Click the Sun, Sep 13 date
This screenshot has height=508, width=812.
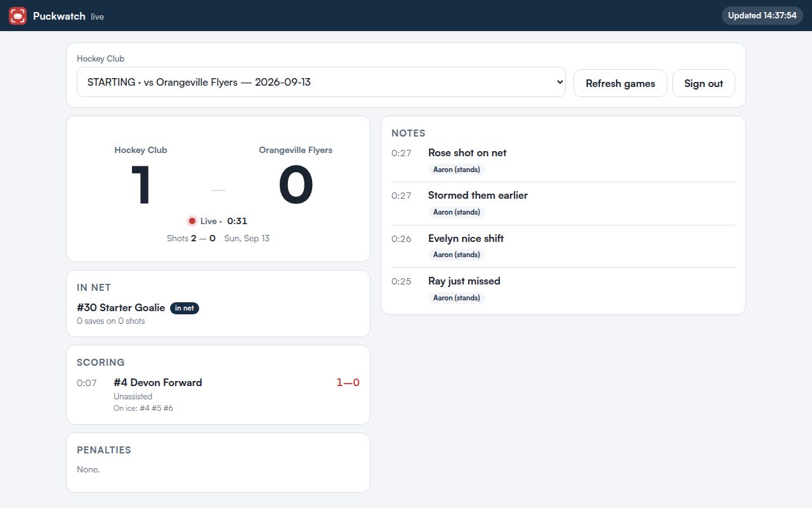247,238
